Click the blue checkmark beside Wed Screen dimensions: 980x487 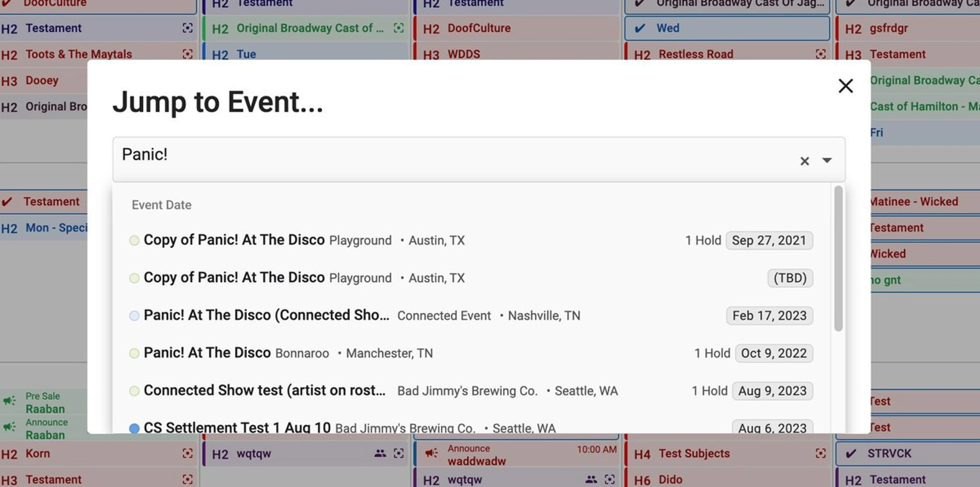640,28
